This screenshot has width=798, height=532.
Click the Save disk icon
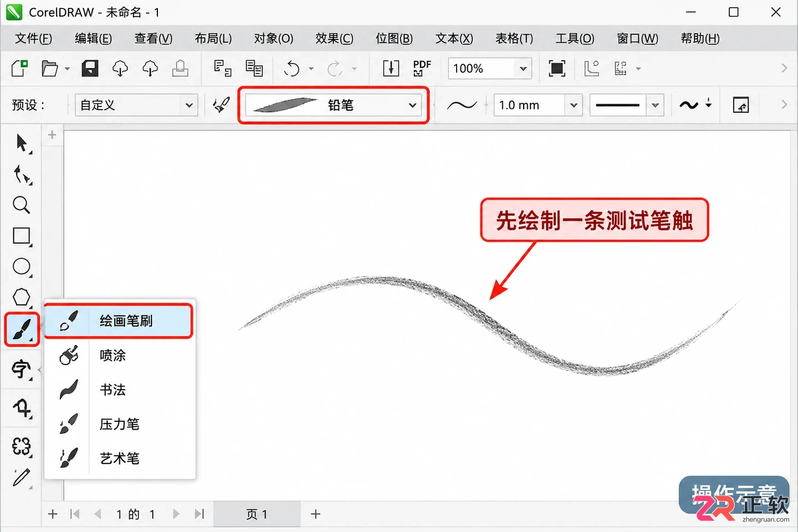[x=90, y=68]
